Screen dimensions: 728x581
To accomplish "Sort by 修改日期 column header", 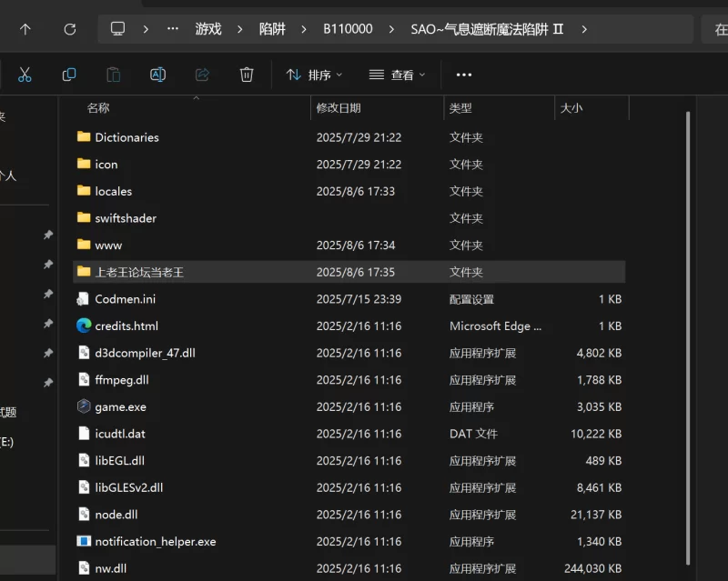I will click(x=339, y=108).
